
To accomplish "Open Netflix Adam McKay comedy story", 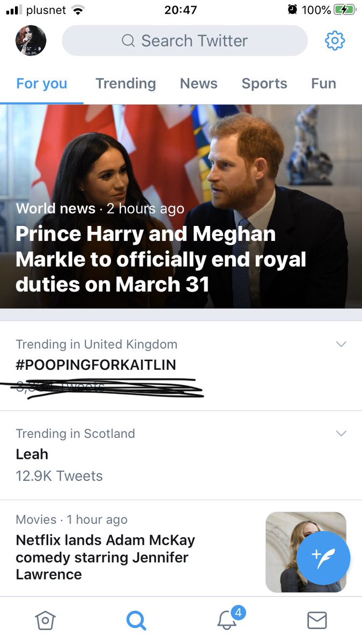I will tap(105, 557).
